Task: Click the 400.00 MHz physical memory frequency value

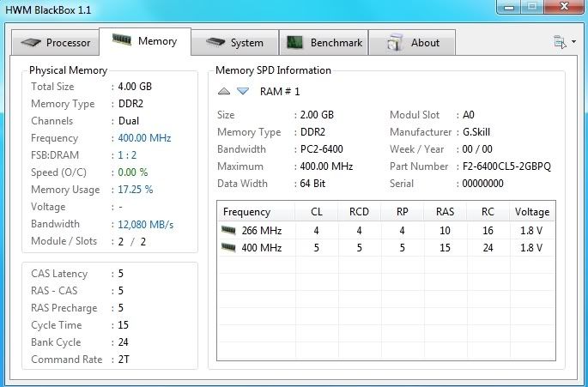Action: coord(144,138)
